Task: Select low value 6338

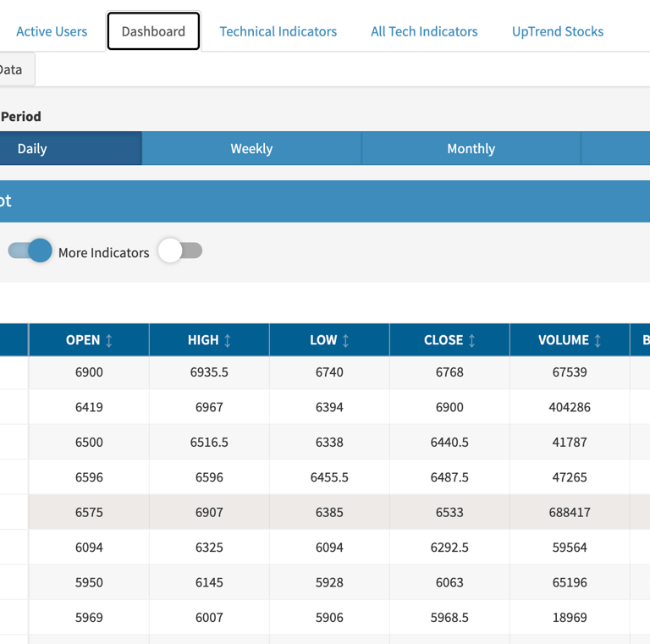Action: [329, 443]
